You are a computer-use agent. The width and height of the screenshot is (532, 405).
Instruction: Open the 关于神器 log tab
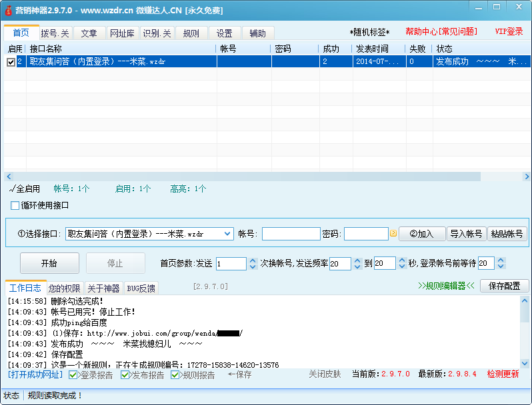[x=103, y=288]
